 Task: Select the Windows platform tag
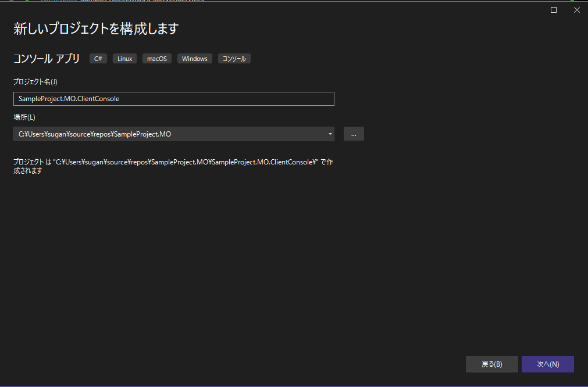[194, 58]
